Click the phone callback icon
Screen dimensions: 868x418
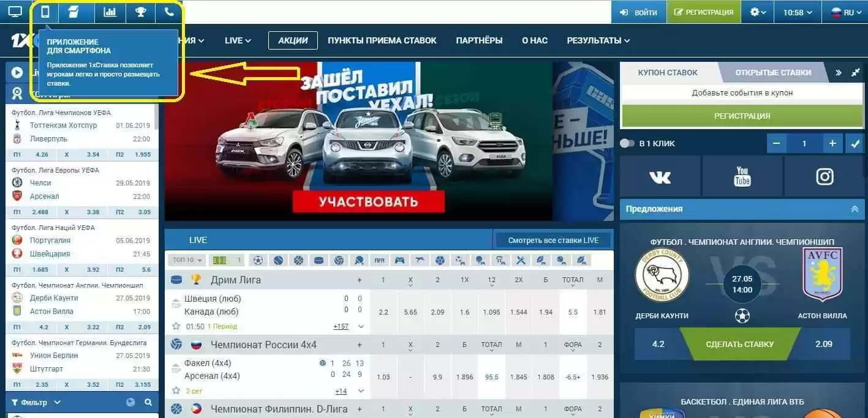[169, 12]
